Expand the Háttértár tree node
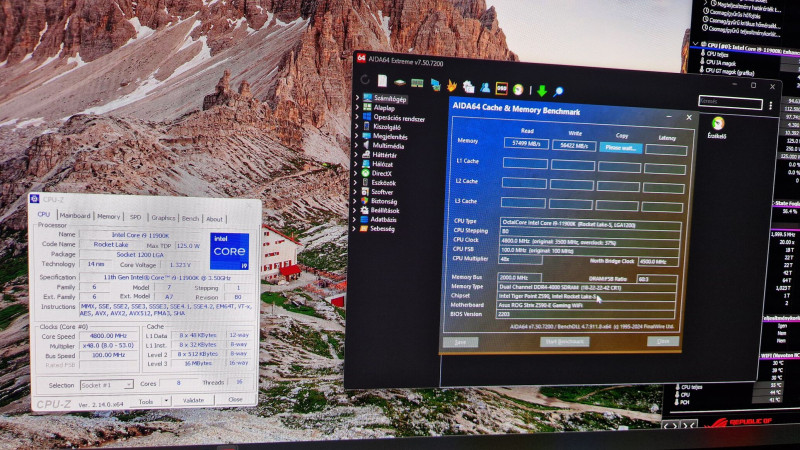The height and width of the screenshot is (450, 800). [357, 154]
